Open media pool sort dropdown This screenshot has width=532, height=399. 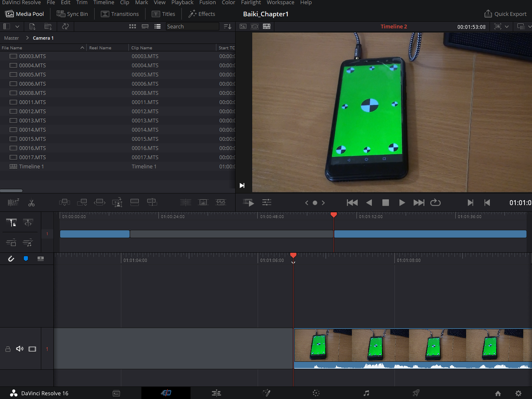coord(227,27)
